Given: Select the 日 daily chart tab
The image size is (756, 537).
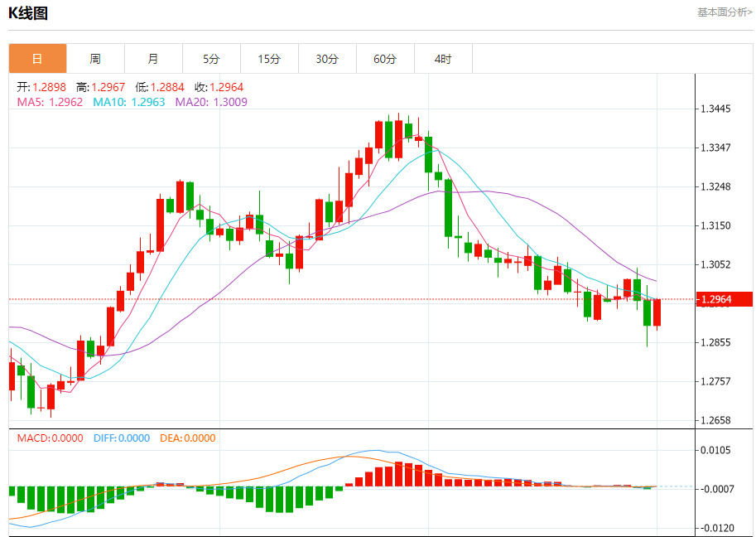Looking at the screenshot, I should [x=37, y=59].
